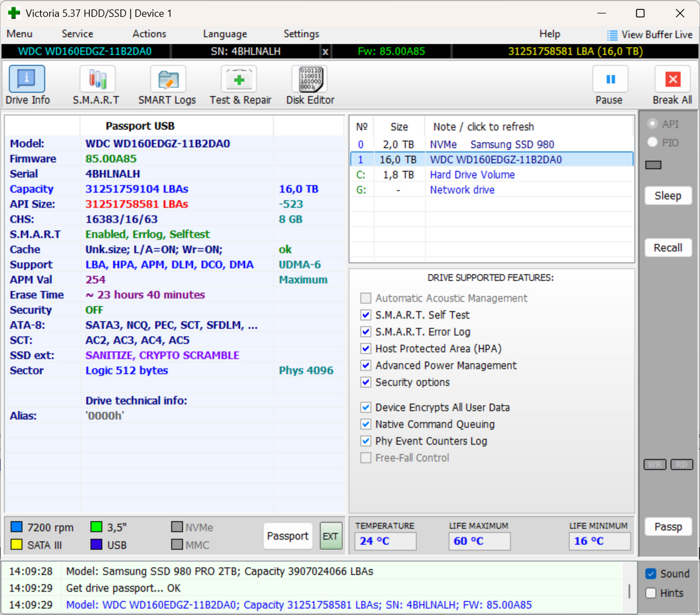Viewport: 700px width, 615px height.
Task: Open the Actions menu
Action: pyautogui.click(x=149, y=34)
